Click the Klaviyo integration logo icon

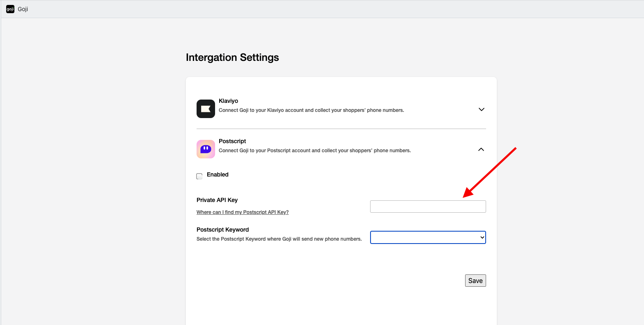pos(206,109)
